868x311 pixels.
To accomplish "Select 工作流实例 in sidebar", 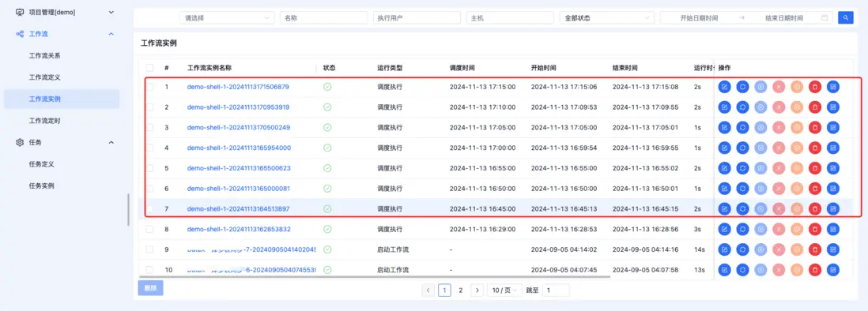I will pyautogui.click(x=44, y=99).
